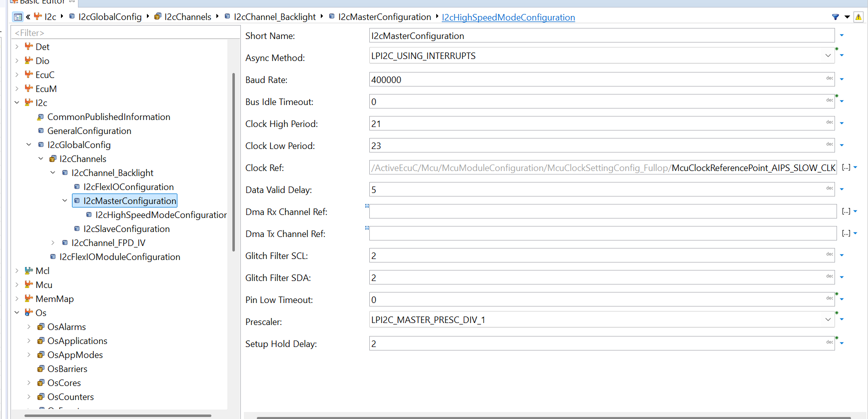The image size is (868, 419).
Task: Open Dma Tx Channel Ref browse [...] button
Action: pos(846,233)
